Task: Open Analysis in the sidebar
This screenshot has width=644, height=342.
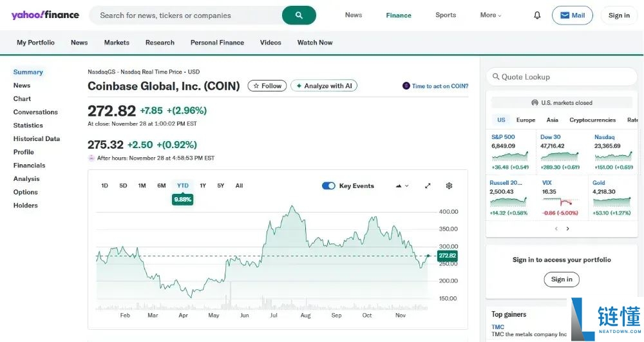Action: pos(26,178)
